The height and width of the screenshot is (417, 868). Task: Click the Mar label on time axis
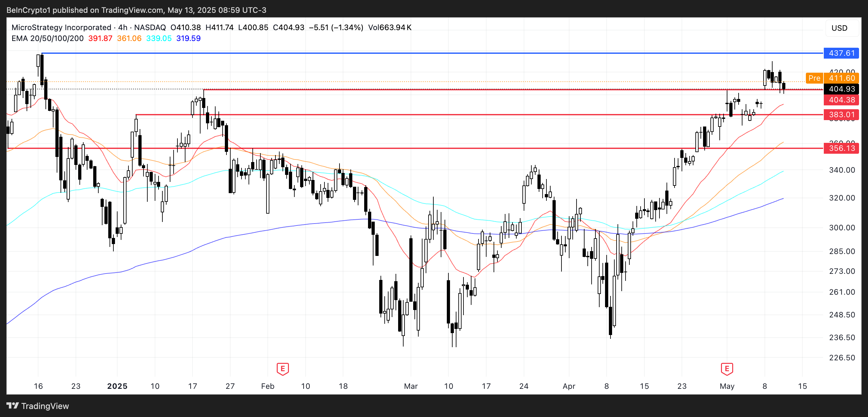click(411, 386)
